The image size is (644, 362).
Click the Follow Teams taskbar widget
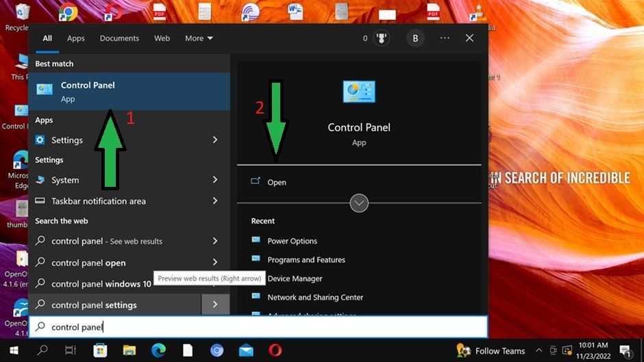[x=491, y=351]
